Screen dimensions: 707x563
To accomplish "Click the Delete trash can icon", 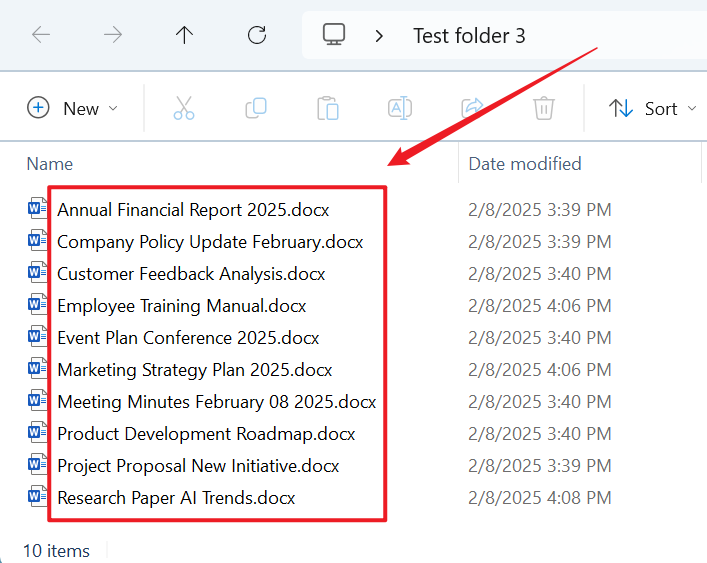I will coord(544,108).
